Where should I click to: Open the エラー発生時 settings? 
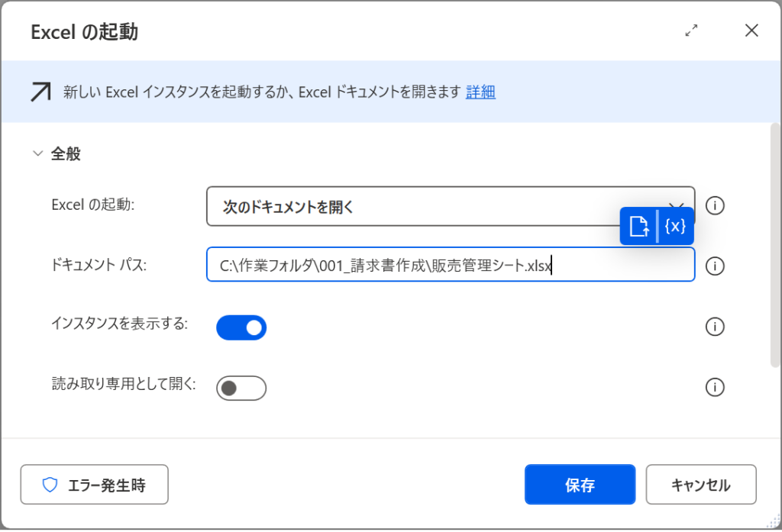tap(94, 485)
